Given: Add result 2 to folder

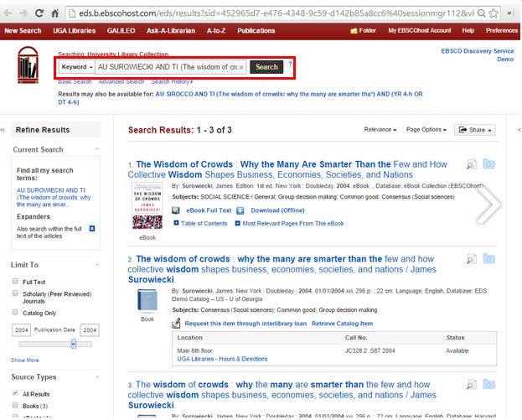Looking at the screenshot, I should coord(489,258).
